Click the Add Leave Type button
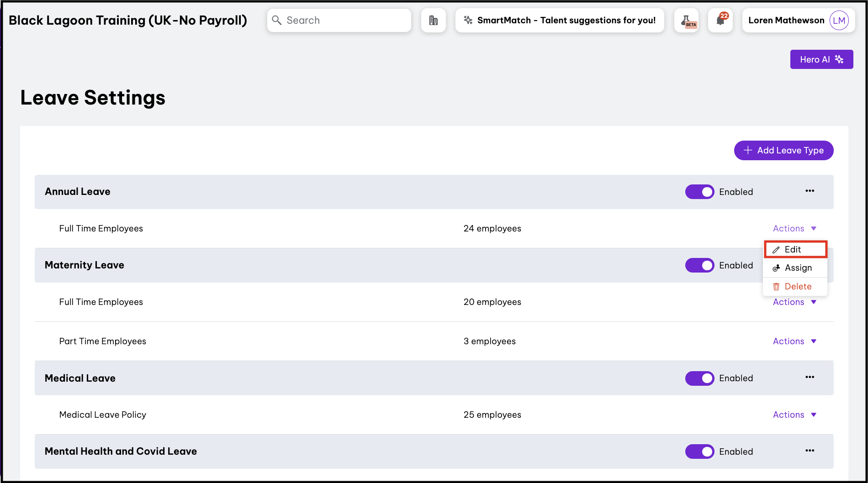Viewport: 868px width, 483px height. pos(783,150)
